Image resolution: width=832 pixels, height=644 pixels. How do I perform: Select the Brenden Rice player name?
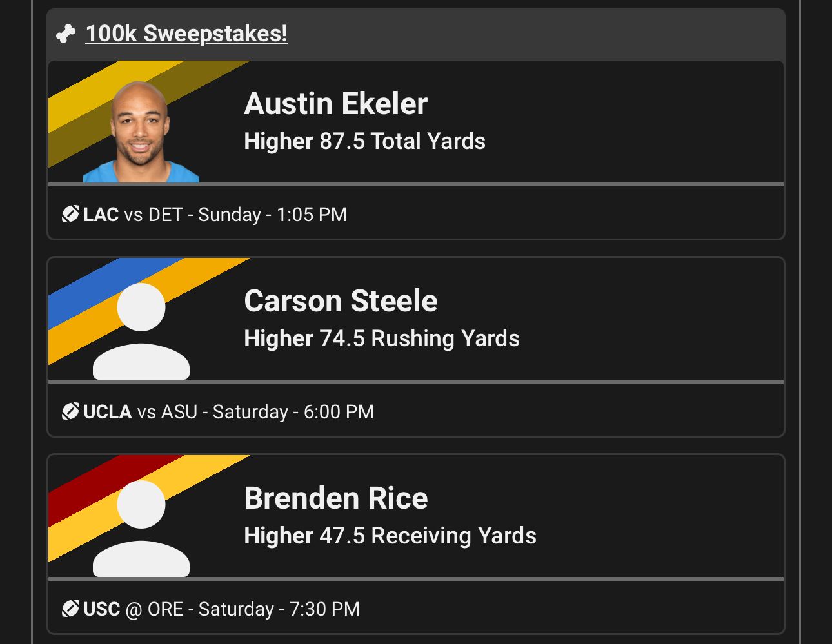point(335,498)
